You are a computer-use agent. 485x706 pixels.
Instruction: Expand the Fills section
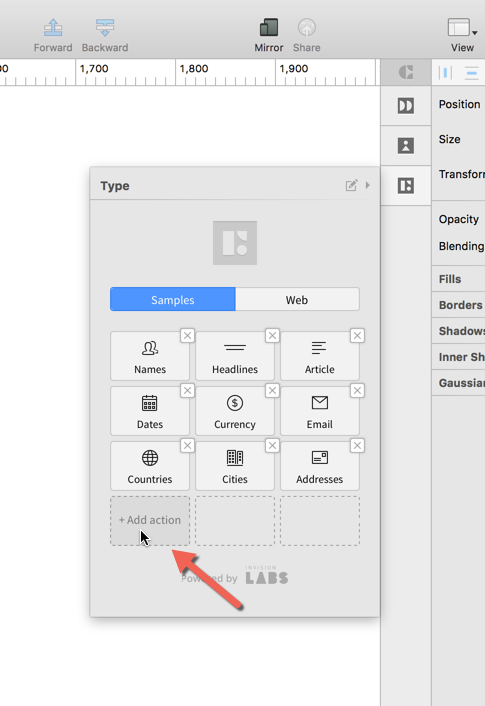[458, 279]
